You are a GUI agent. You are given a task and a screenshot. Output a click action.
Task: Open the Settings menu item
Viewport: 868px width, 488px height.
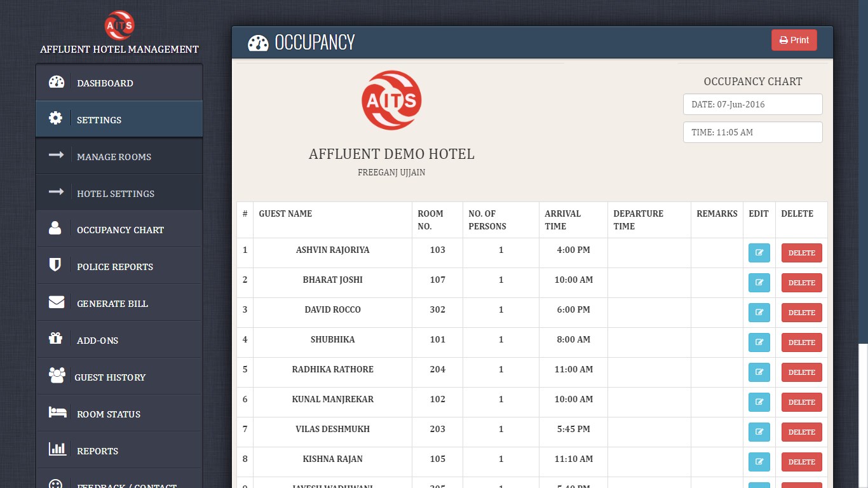pyautogui.click(x=119, y=119)
